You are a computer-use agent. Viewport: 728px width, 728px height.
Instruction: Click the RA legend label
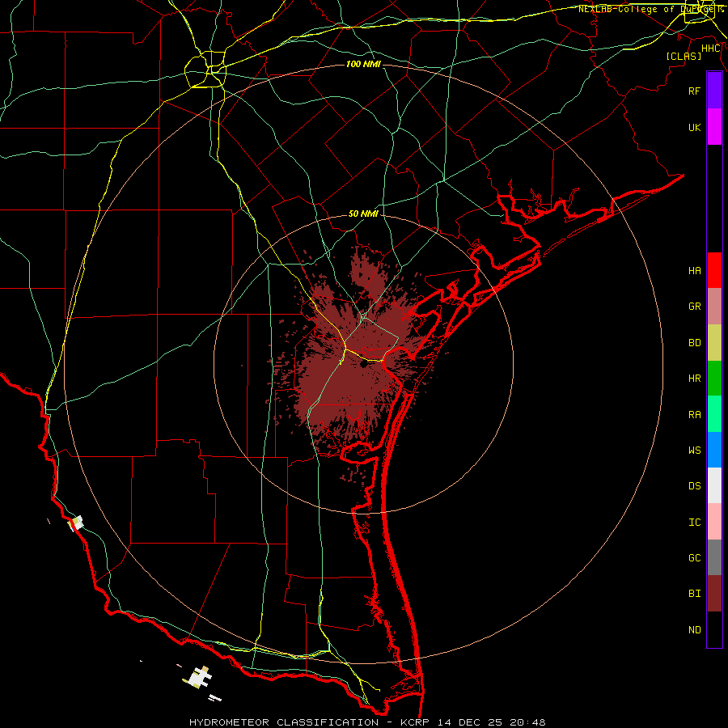tap(695, 415)
